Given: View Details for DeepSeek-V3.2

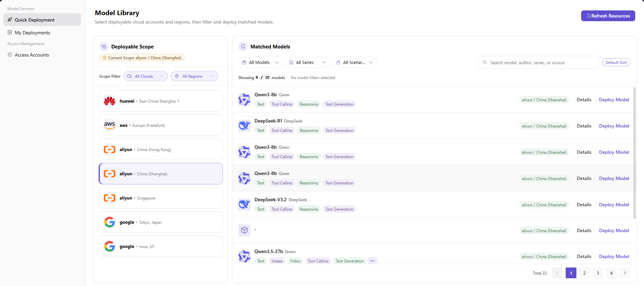Looking at the screenshot, I should coord(584,205).
